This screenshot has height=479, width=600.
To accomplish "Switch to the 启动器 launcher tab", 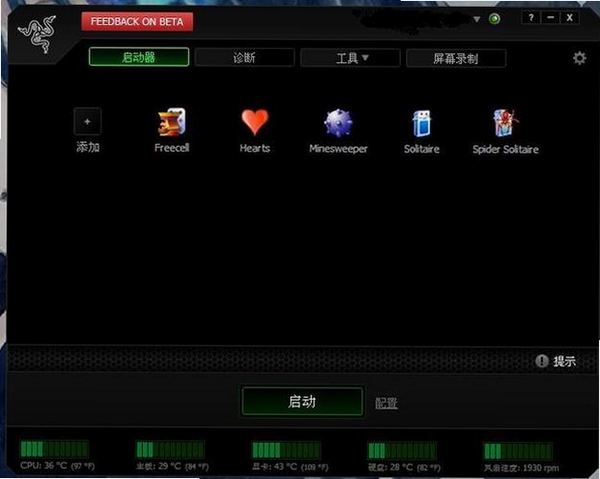I will click(139, 57).
